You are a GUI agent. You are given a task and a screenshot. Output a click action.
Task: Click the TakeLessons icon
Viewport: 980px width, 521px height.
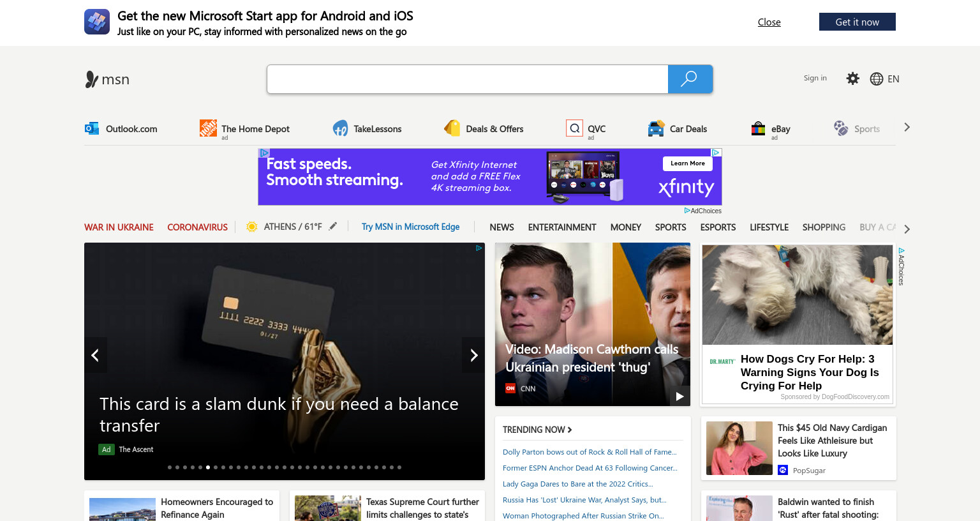point(340,128)
